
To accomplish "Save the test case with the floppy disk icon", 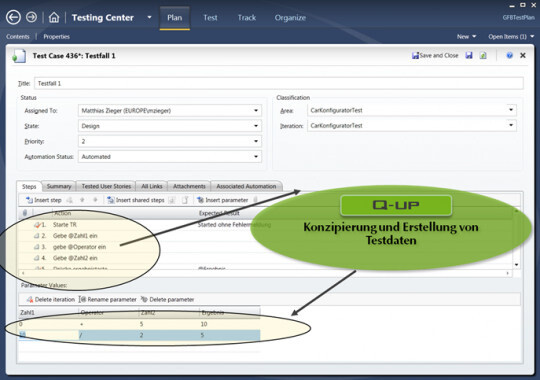I will pyautogui.click(x=469, y=55).
